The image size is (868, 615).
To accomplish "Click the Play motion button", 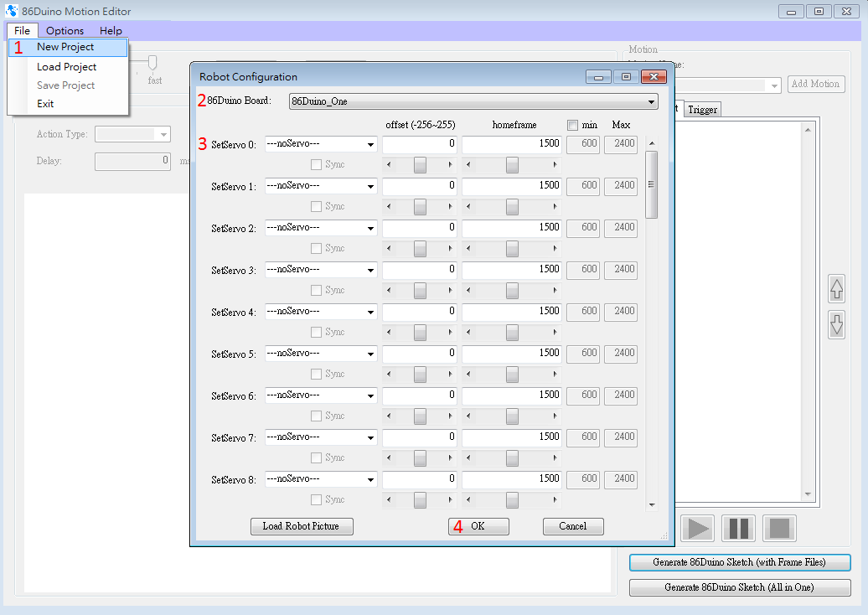I will click(697, 528).
